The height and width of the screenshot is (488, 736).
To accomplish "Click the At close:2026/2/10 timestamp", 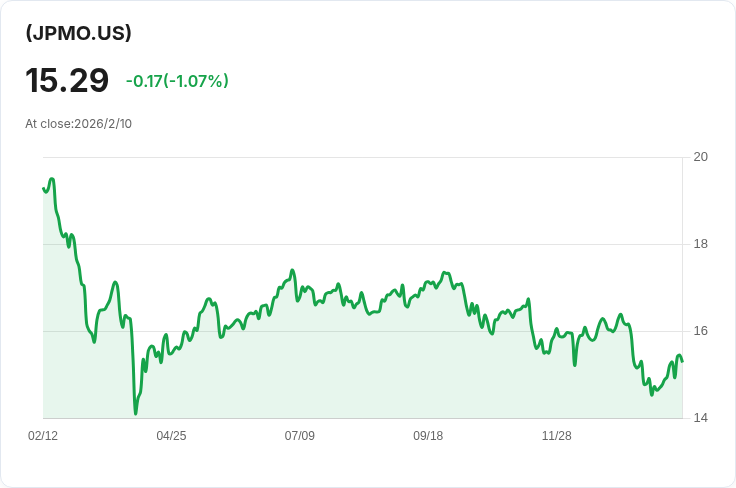I will tap(78, 124).
